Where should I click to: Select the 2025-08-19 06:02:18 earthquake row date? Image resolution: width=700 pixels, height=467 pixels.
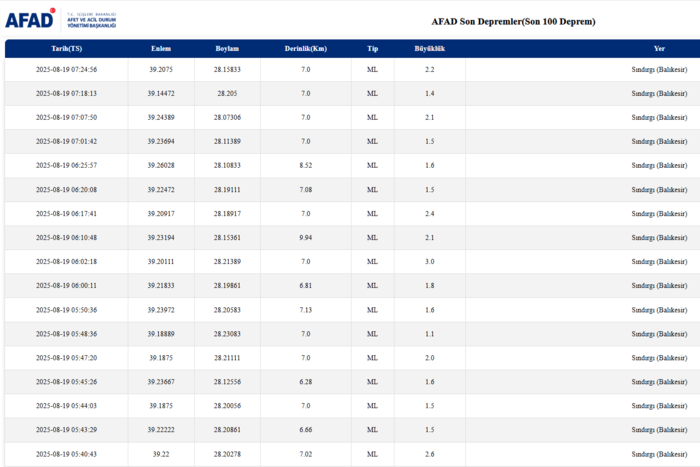point(66,262)
